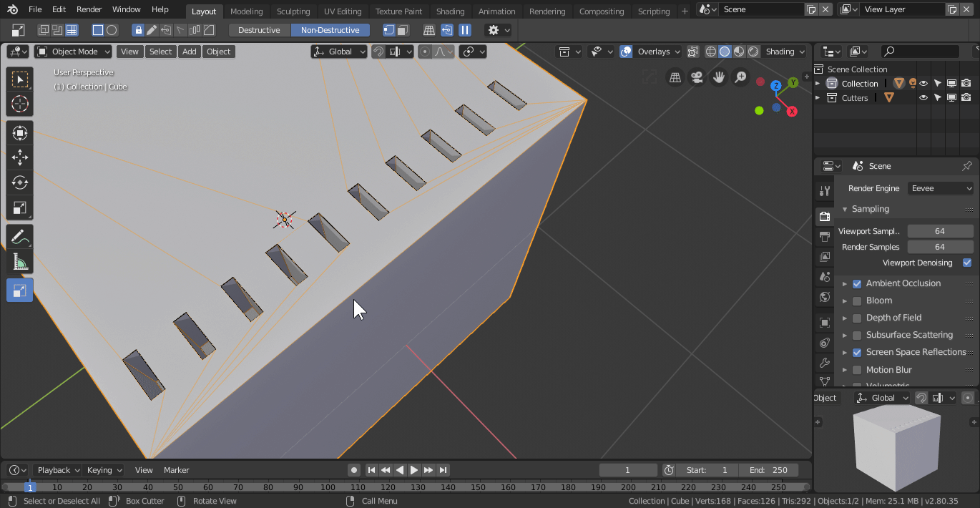Click the Destructive mode button
Viewport: 980px width, 508px height.
(259, 30)
